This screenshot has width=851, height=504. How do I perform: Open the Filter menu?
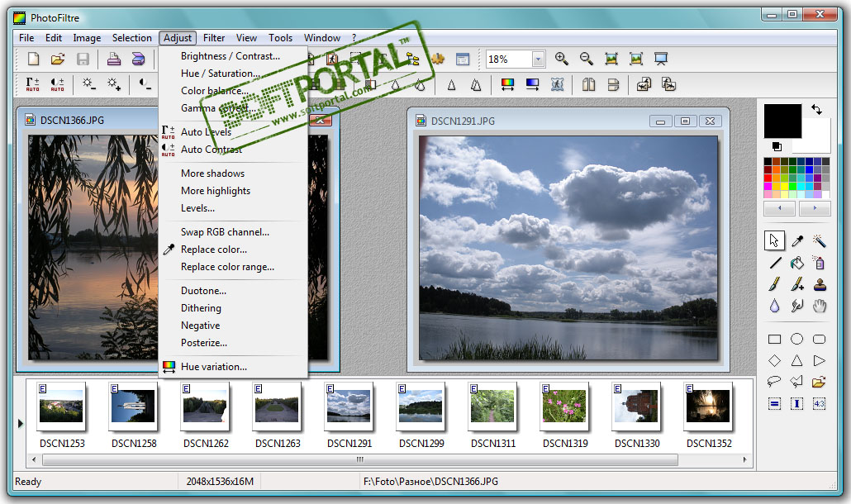click(x=214, y=38)
